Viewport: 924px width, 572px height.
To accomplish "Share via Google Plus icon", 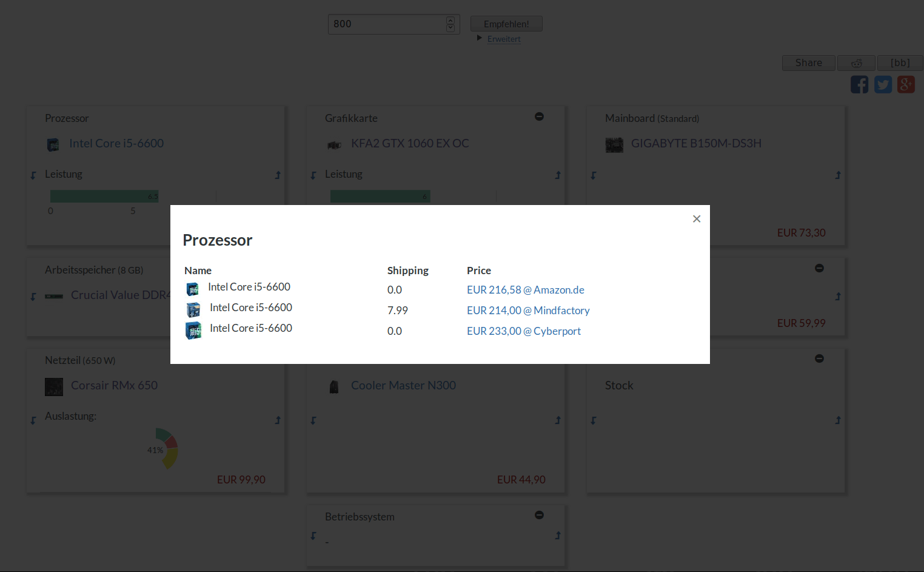I will coord(906,84).
